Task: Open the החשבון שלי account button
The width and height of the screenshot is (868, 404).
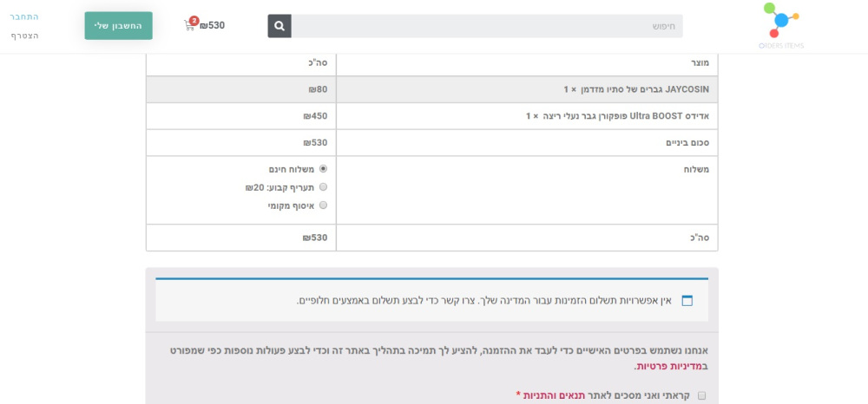Action: coord(118,26)
